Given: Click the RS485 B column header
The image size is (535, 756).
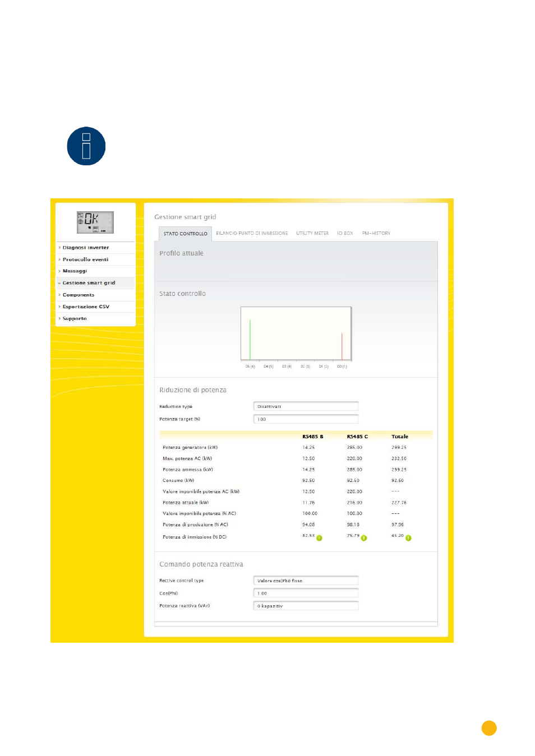Looking at the screenshot, I should pos(312,437).
